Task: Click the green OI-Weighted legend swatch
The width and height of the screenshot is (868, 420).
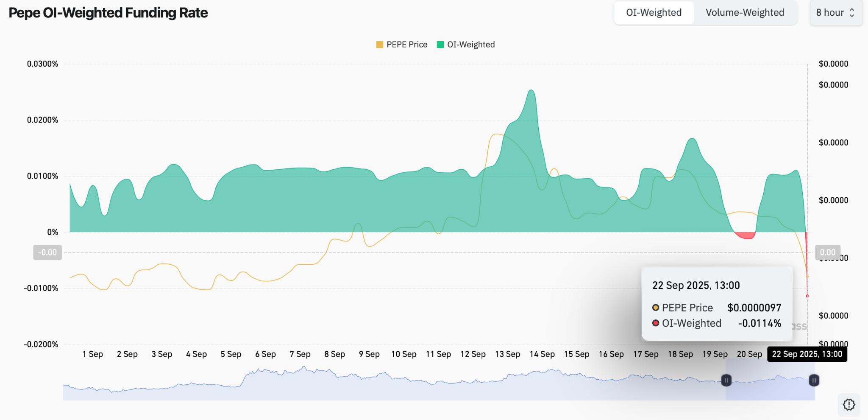Action: 440,45
